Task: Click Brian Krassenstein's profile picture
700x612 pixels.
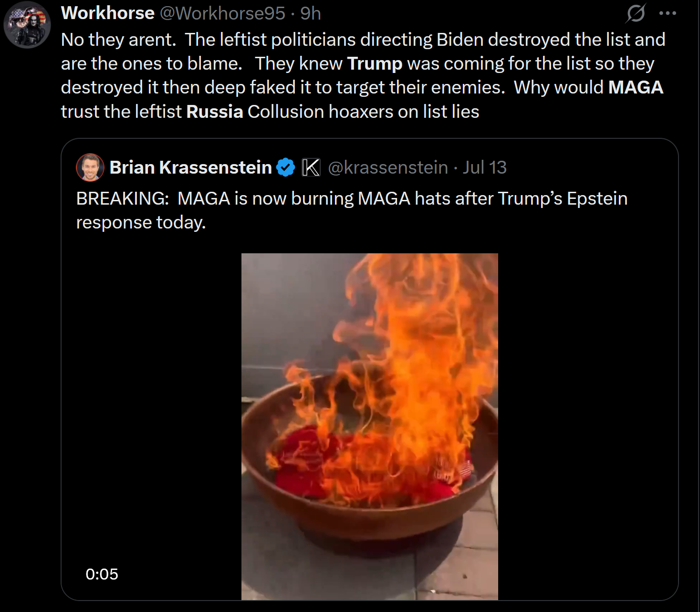Action: [90, 167]
